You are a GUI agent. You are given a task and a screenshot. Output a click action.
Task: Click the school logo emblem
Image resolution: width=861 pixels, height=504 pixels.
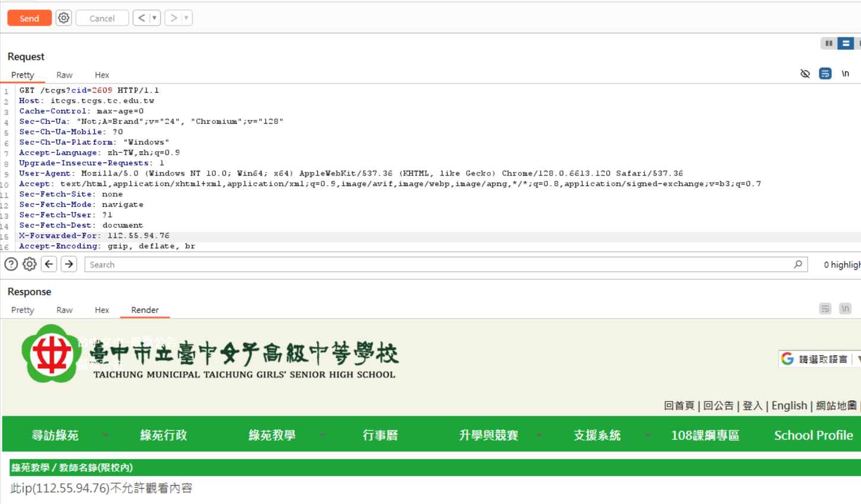pyautogui.click(x=52, y=354)
